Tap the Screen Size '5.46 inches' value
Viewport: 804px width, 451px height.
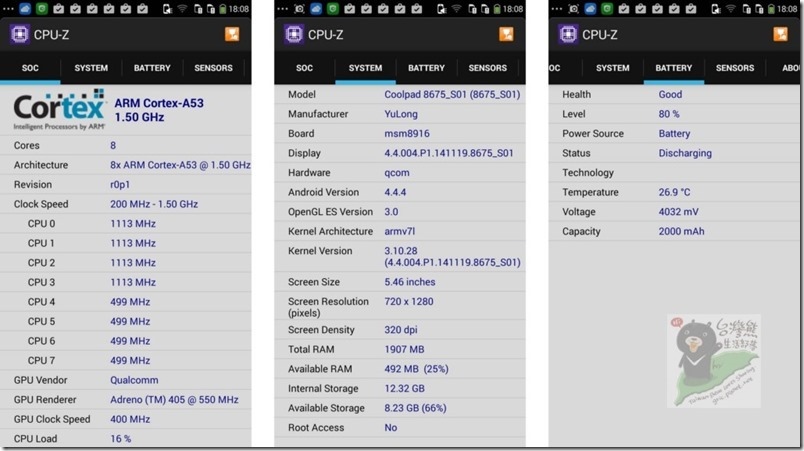pyautogui.click(x=410, y=282)
